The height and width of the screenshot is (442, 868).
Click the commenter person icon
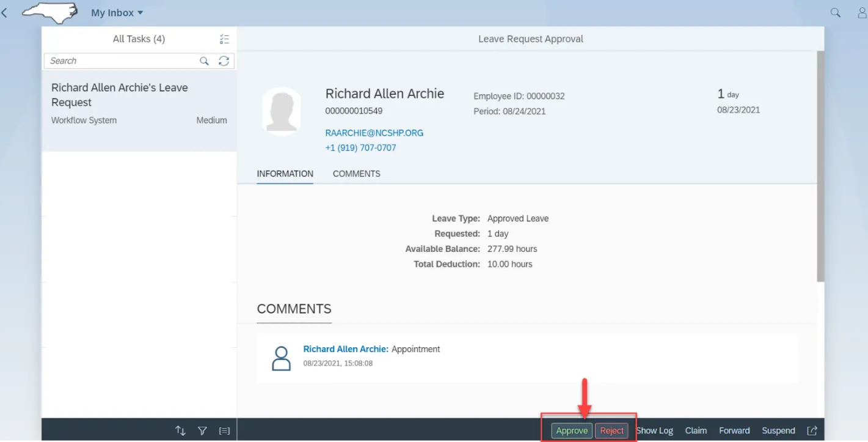click(x=281, y=358)
